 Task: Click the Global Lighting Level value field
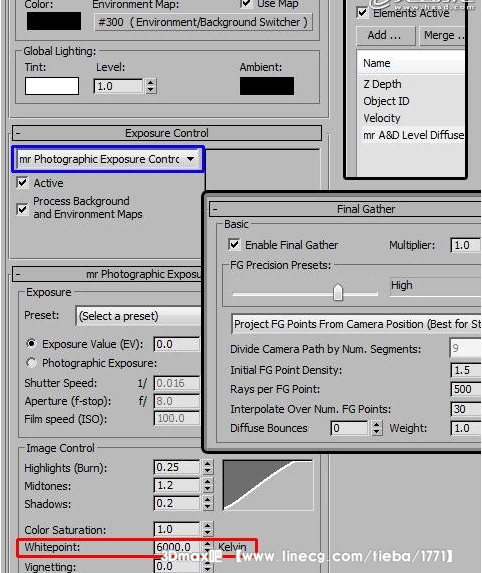[x=118, y=86]
